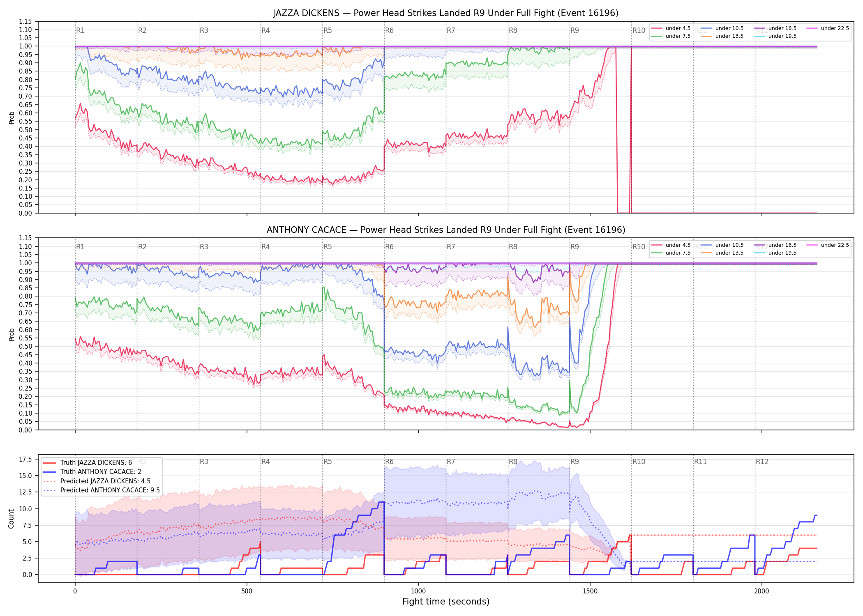
Task: Click the 2000 tick label on x-axis
Action: coord(761,591)
